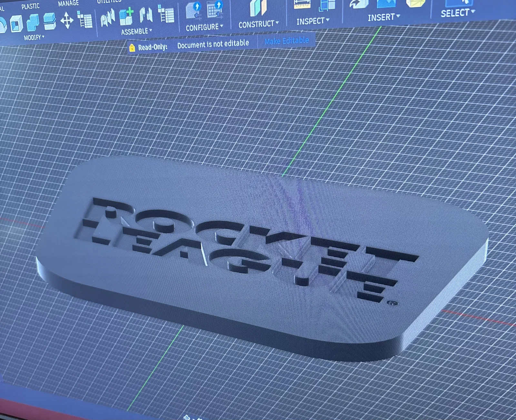Expand the MODIFY dropdown menu
The image size is (516, 420).
[34, 37]
